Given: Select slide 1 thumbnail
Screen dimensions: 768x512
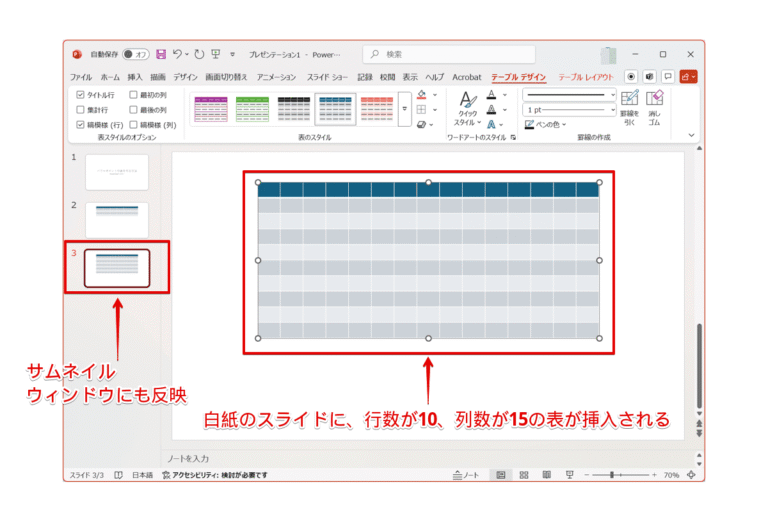Looking at the screenshot, I should coord(117,172).
